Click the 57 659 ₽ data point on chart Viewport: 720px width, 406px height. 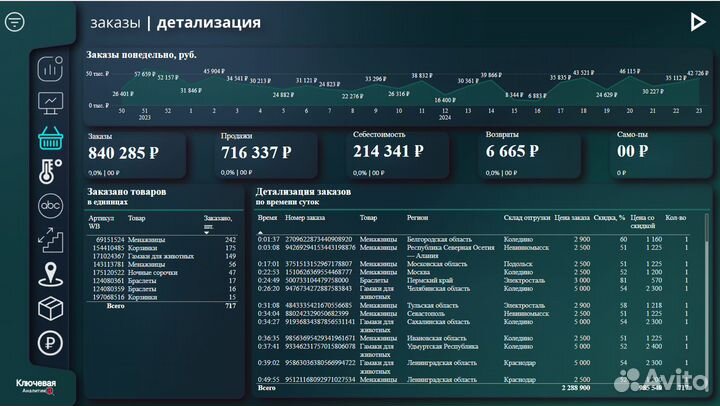point(144,79)
